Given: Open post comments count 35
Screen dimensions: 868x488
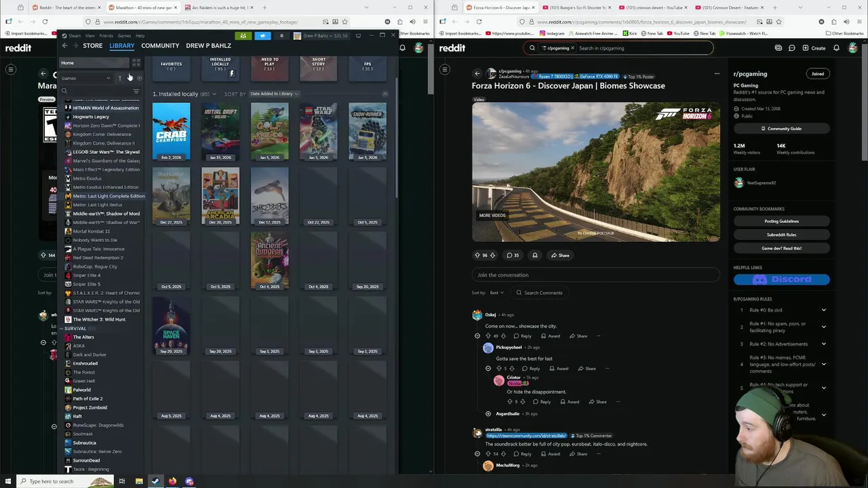Looking at the screenshot, I should 513,256.
